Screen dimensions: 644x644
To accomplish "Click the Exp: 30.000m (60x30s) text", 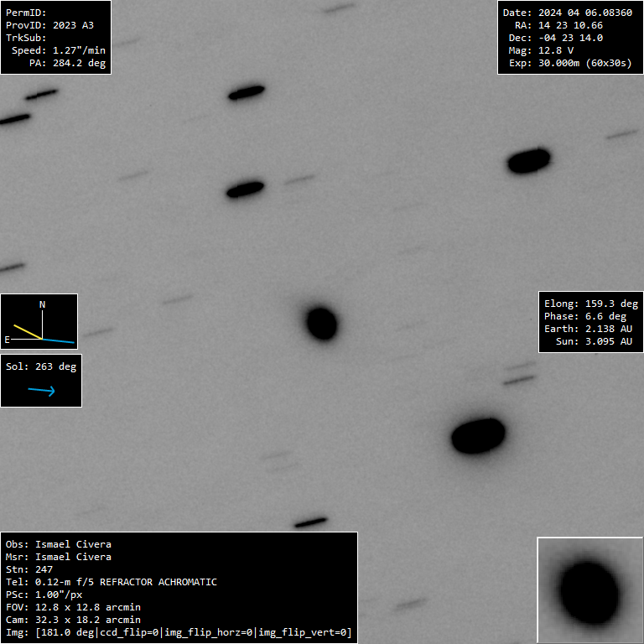I will [570, 63].
